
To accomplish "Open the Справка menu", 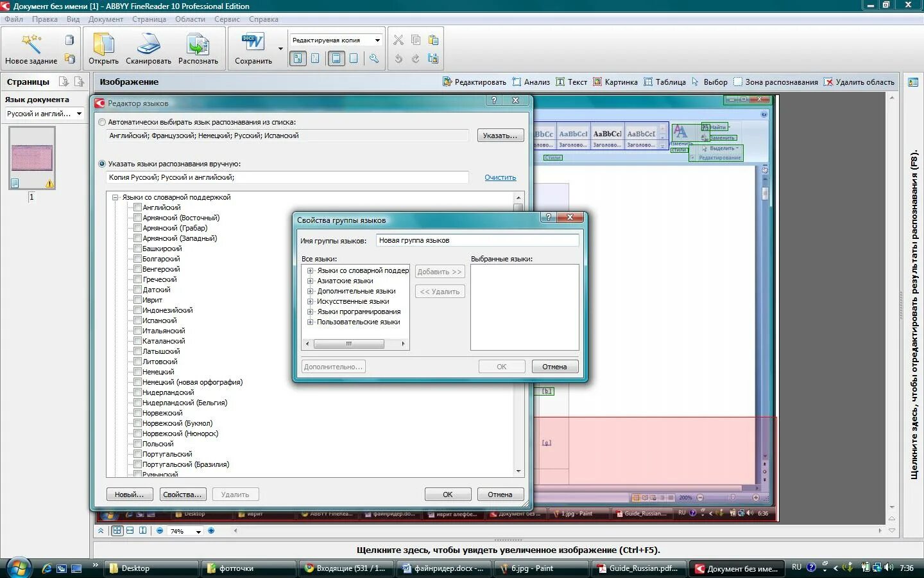I will click(x=264, y=19).
